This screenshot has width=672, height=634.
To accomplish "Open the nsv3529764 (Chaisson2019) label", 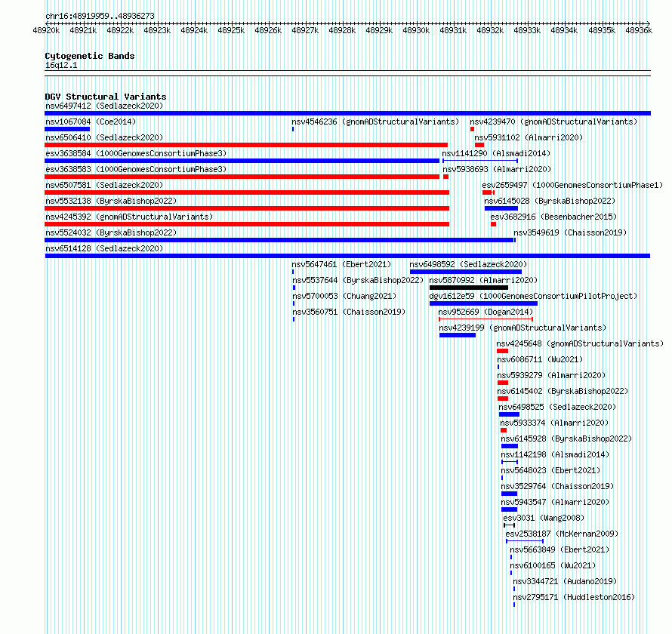I will click(x=557, y=486).
